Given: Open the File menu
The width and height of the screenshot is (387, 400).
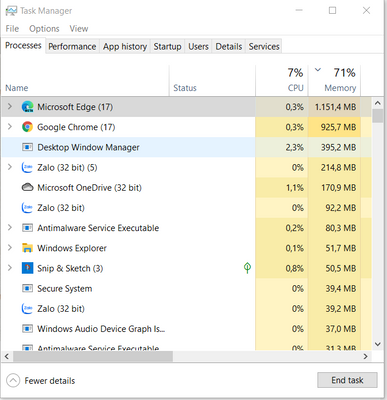Looking at the screenshot, I should (x=12, y=29).
